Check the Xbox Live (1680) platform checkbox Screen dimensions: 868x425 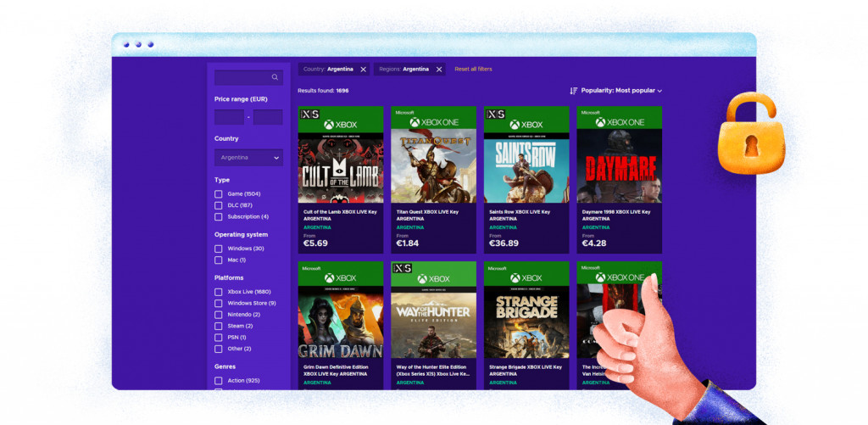(x=218, y=292)
